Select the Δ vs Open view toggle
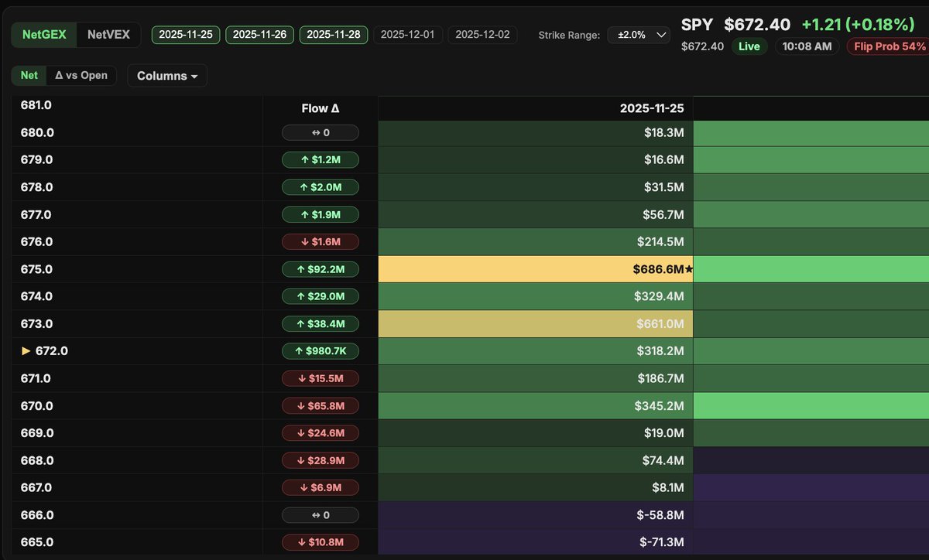 tap(81, 76)
